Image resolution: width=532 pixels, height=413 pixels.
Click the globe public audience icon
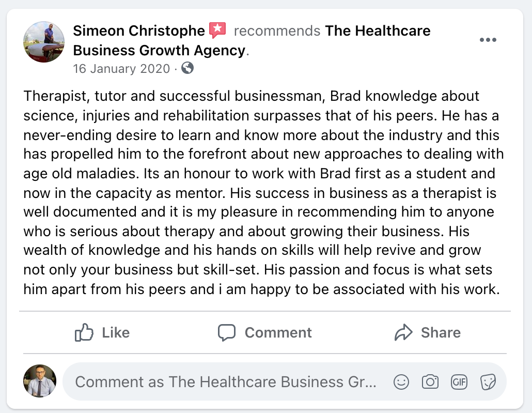[x=187, y=68]
